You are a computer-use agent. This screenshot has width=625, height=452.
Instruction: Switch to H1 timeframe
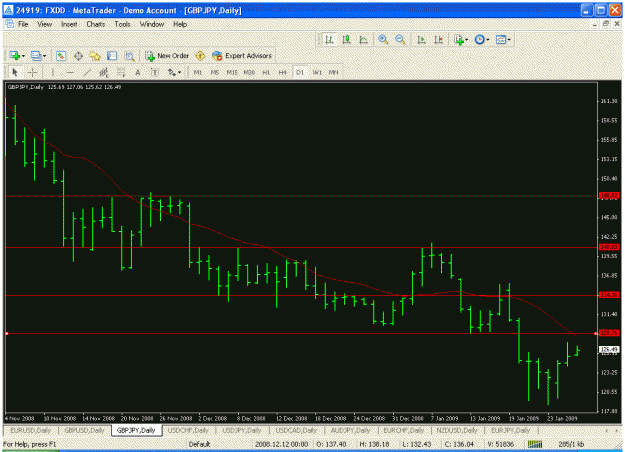(x=266, y=73)
